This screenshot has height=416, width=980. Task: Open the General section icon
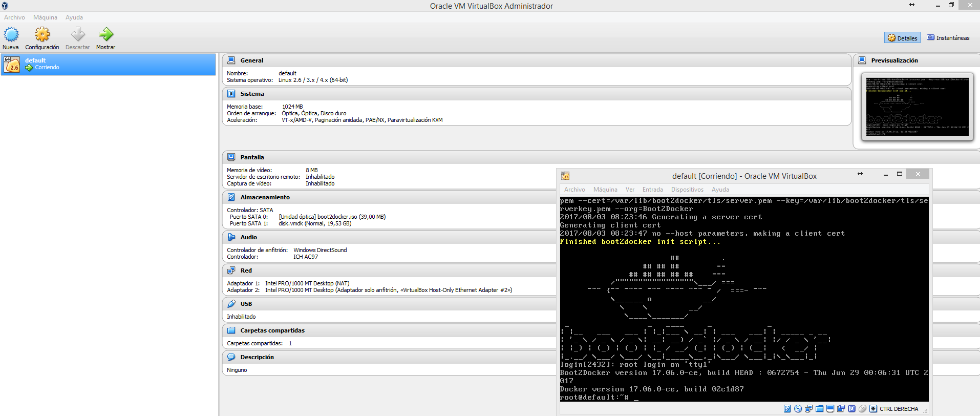[x=231, y=60]
